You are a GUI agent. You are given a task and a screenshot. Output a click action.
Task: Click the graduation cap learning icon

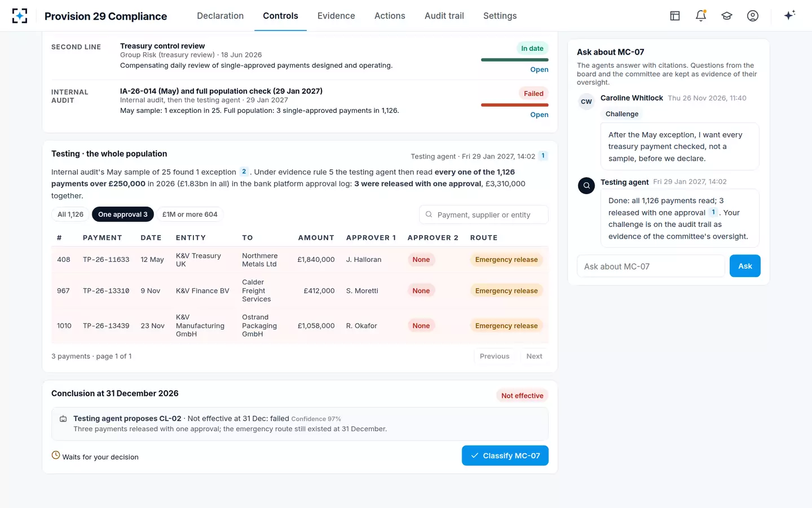click(x=727, y=16)
